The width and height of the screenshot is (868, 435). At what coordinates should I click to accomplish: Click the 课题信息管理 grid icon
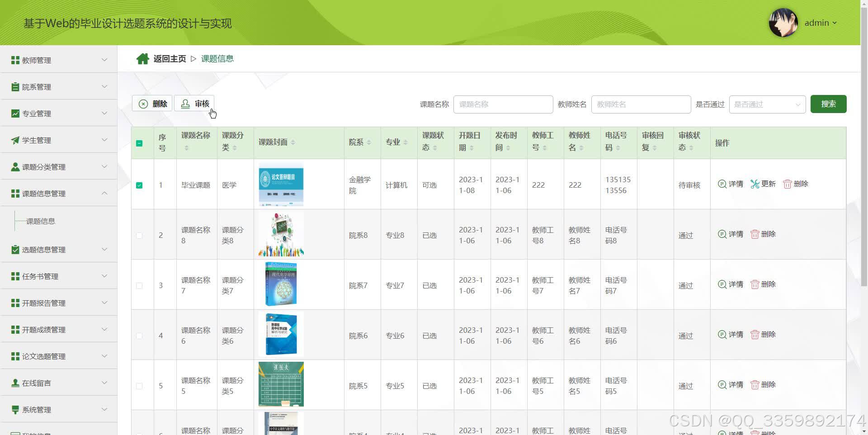(15, 194)
